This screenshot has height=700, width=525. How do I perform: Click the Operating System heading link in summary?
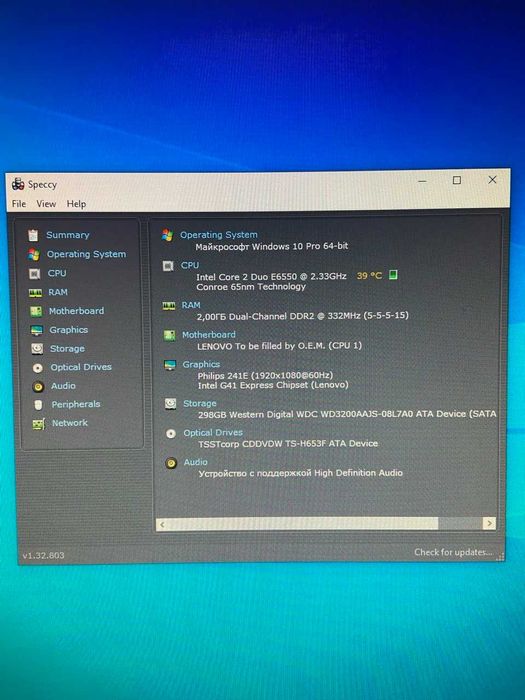tap(219, 235)
